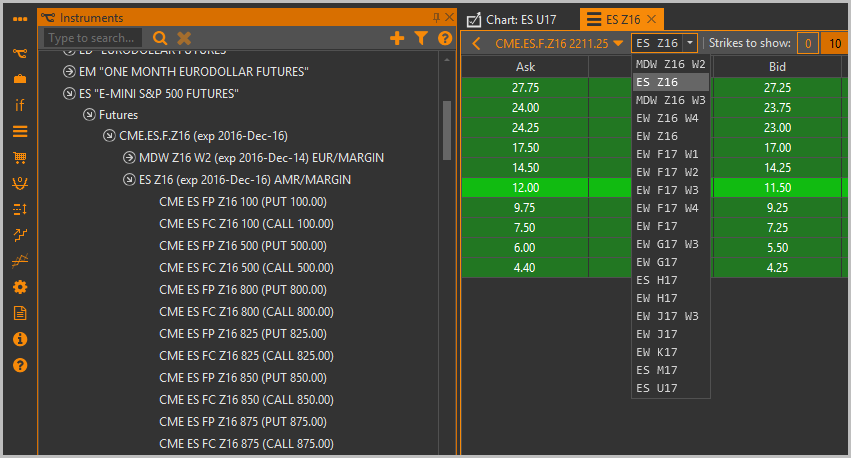
Task: Click Ask price 27.75 cell
Action: [x=525, y=87]
